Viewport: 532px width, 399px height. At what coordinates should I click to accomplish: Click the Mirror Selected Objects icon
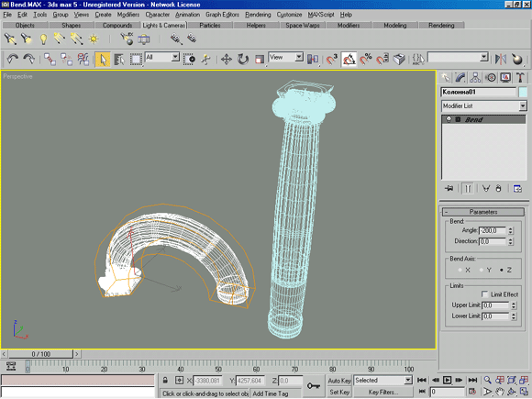pyautogui.click(x=500, y=60)
